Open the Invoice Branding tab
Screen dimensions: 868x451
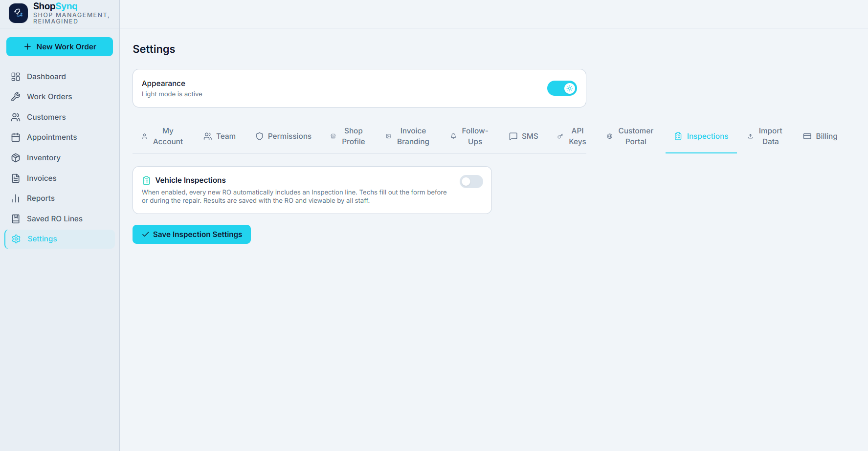[407, 136]
